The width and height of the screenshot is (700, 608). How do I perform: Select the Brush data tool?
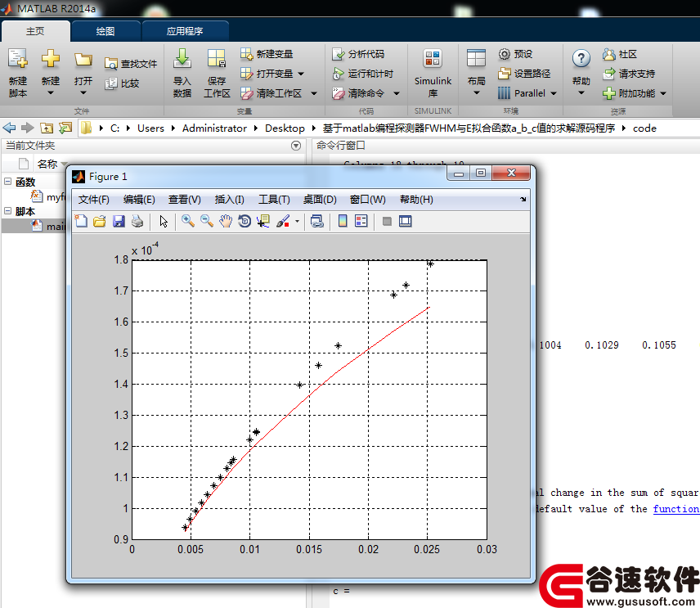[283, 221]
